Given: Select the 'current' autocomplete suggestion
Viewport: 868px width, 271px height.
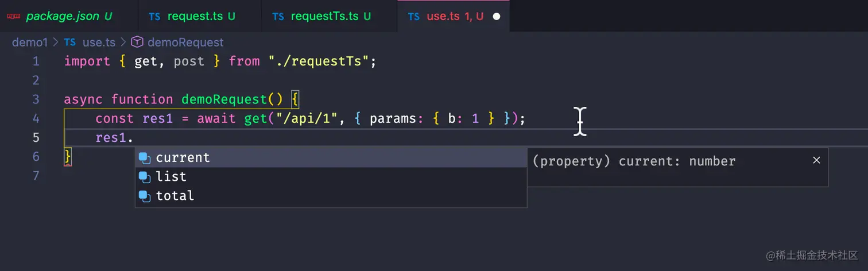Looking at the screenshot, I should [x=331, y=157].
